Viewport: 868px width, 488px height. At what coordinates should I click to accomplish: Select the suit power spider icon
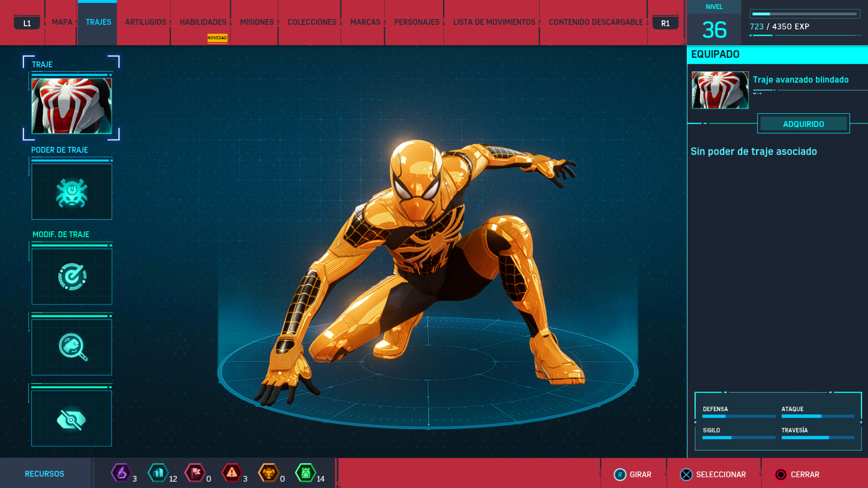point(71,192)
